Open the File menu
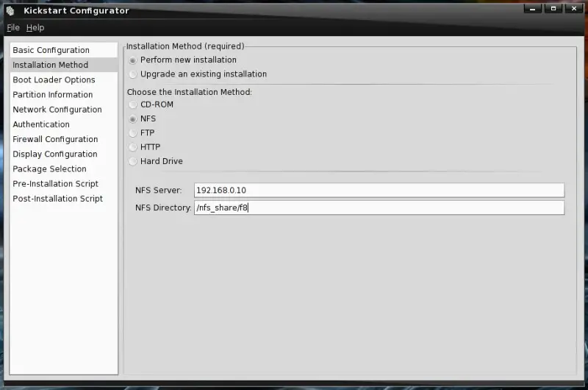 [13, 28]
